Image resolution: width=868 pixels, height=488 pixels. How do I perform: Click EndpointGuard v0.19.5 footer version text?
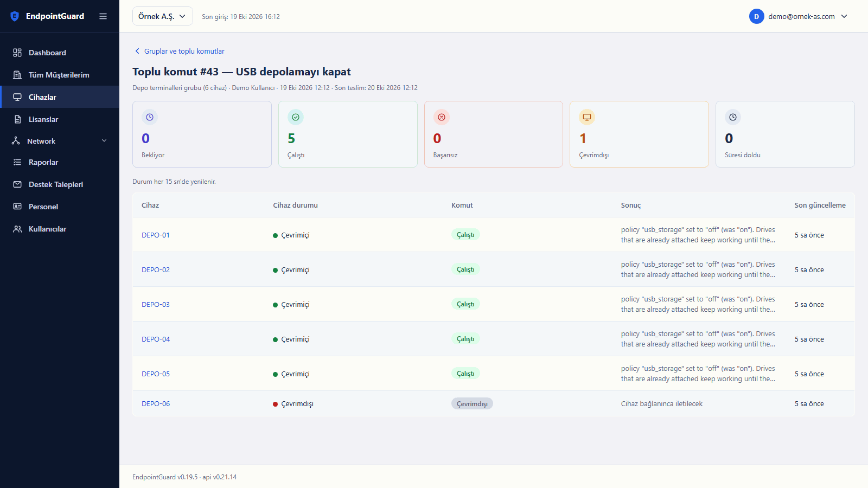pyautogui.click(x=165, y=477)
